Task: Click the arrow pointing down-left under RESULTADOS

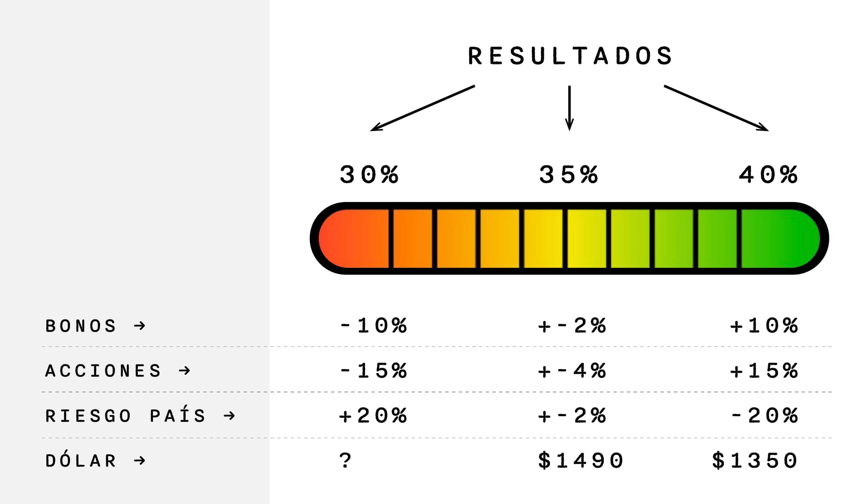Action: (422, 108)
